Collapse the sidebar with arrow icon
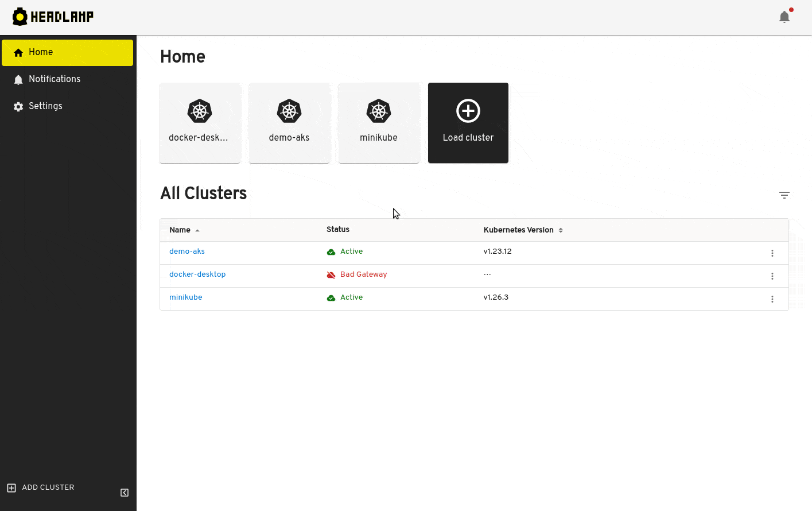This screenshot has width=812, height=511. (x=125, y=493)
